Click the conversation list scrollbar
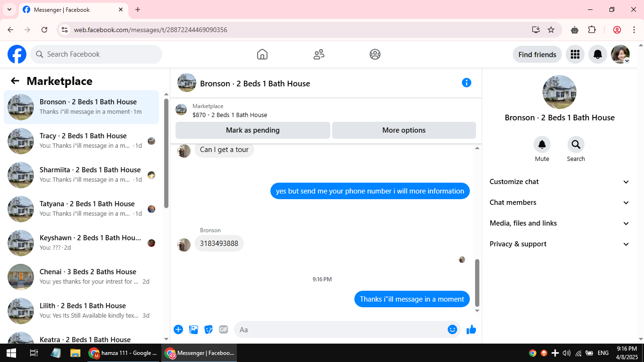The image size is (644, 362). coord(166,153)
